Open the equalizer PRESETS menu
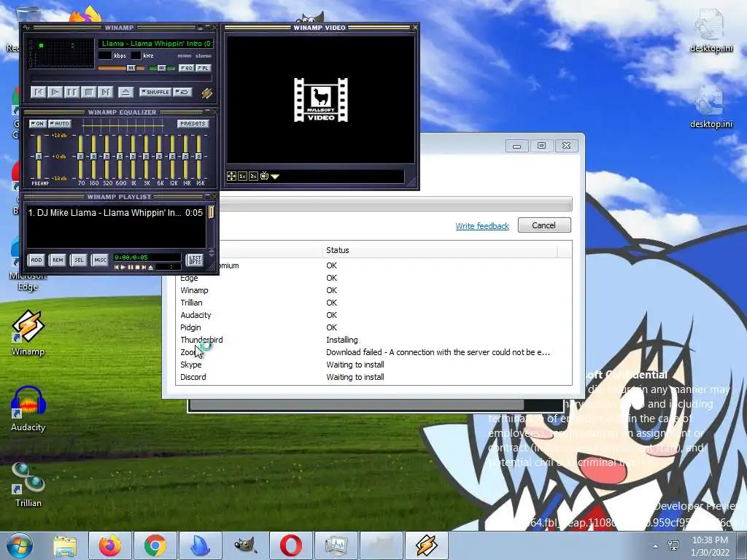Screen dimensions: 747x560 click(193, 124)
